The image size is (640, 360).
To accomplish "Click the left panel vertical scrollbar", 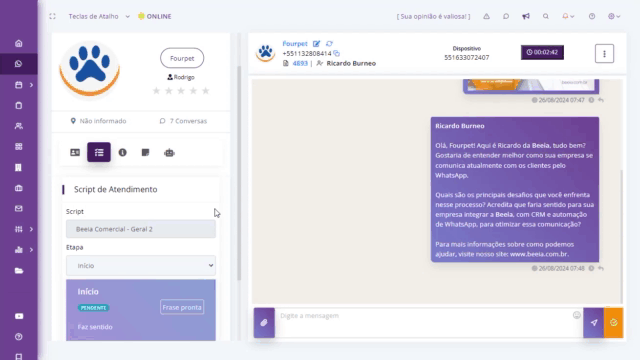I will 239,173.
